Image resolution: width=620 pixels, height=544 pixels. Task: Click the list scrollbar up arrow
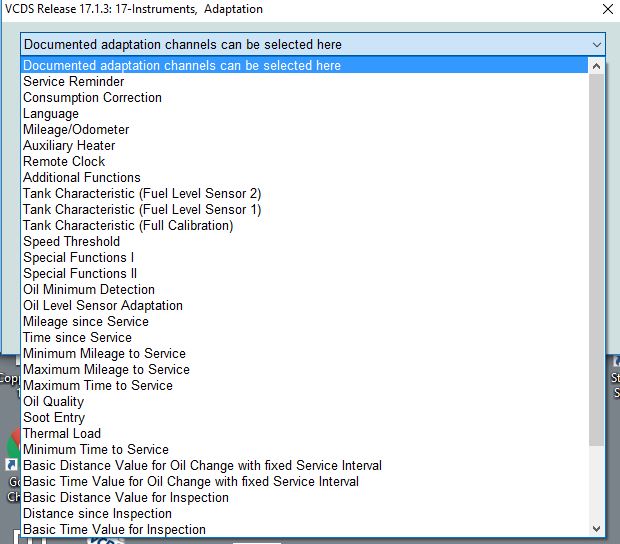coord(597,66)
